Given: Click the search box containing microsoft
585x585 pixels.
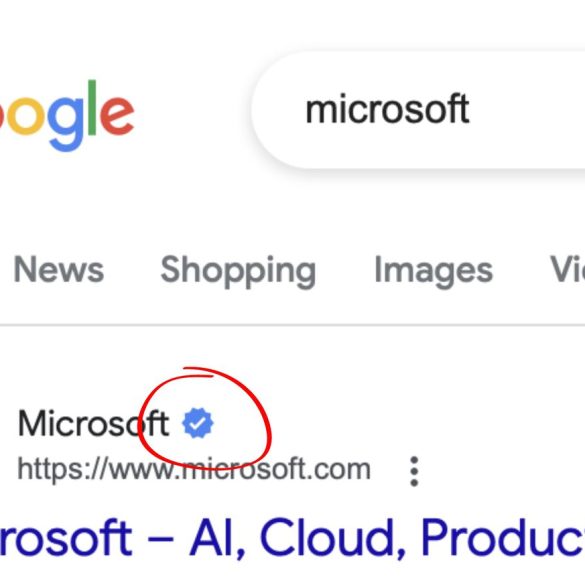Looking at the screenshot, I should coord(418,110).
